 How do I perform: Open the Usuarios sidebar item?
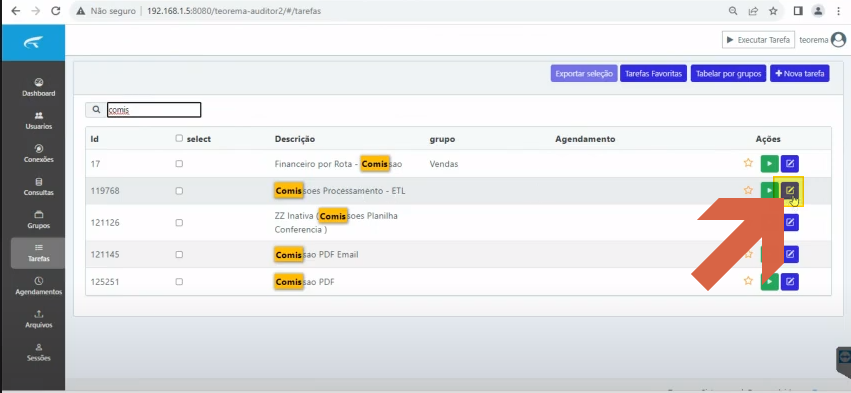pyautogui.click(x=39, y=121)
